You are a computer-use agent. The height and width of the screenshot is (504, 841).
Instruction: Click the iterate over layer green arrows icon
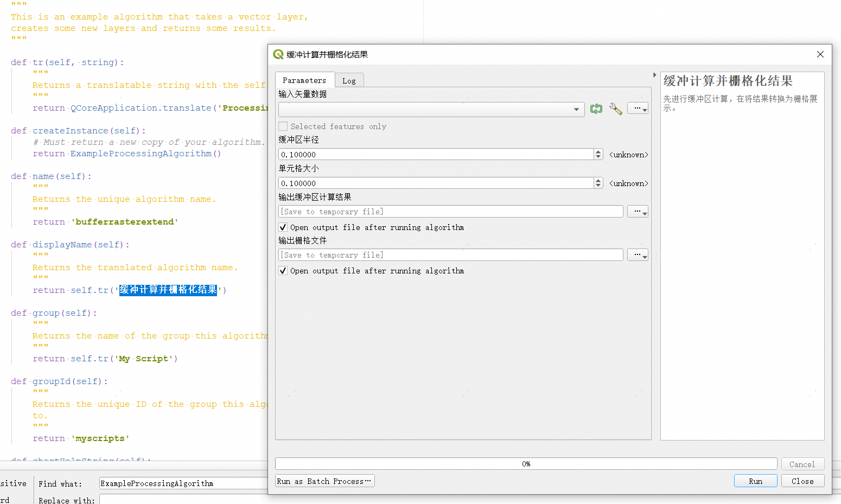tap(596, 109)
